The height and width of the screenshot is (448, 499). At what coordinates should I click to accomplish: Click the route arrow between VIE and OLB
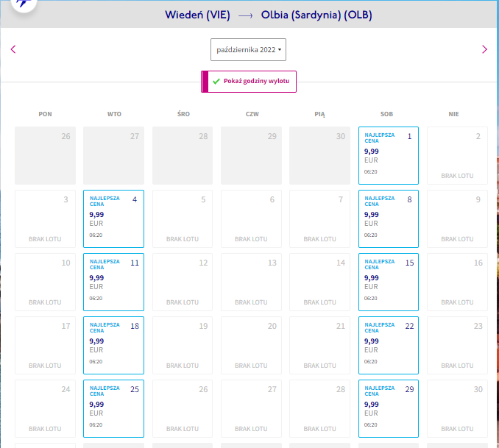tap(245, 15)
